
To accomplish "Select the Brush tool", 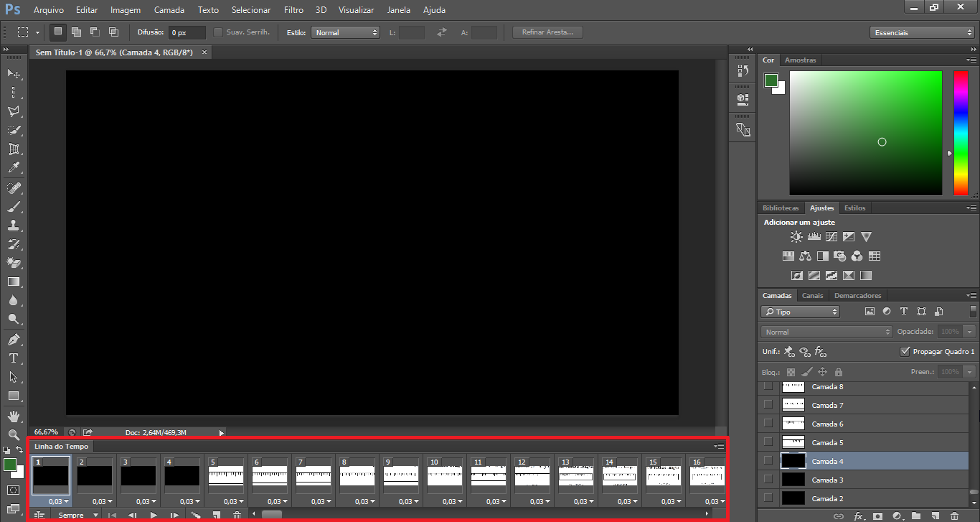I will point(14,207).
